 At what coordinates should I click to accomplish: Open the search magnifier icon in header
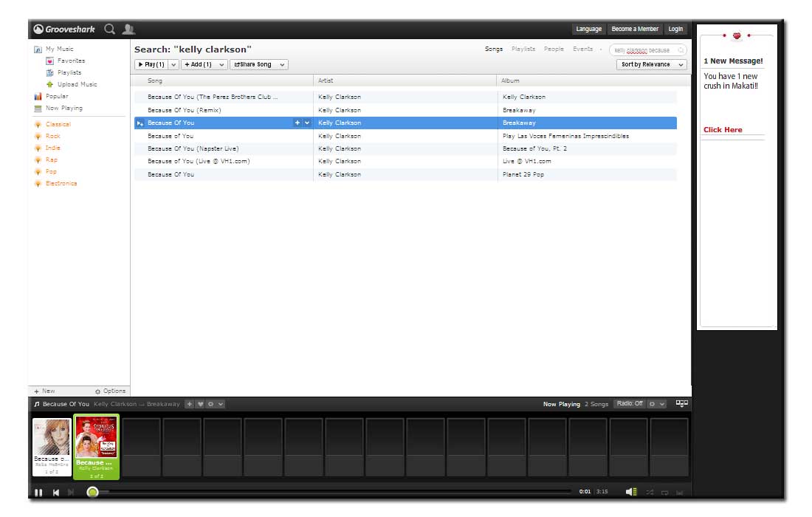tap(110, 29)
